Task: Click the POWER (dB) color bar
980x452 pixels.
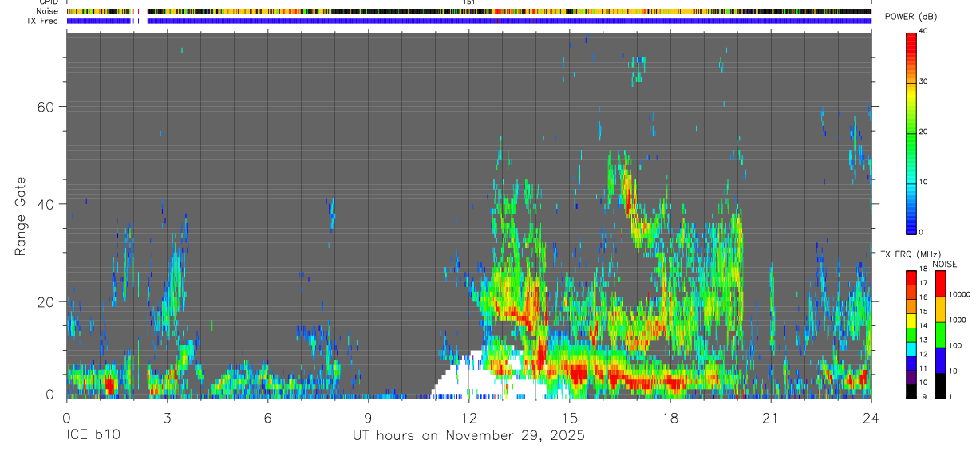Action: pyautogui.click(x=911, y=132)
